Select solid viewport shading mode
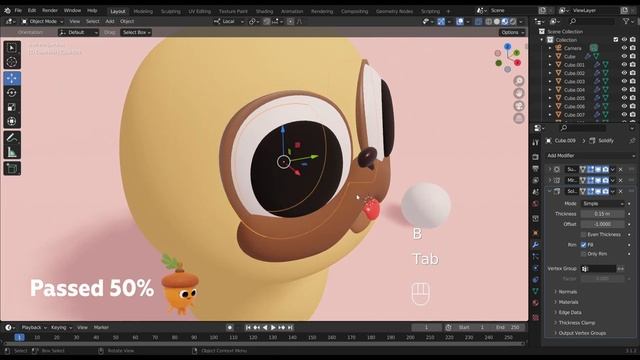 [x=497, y=21]
